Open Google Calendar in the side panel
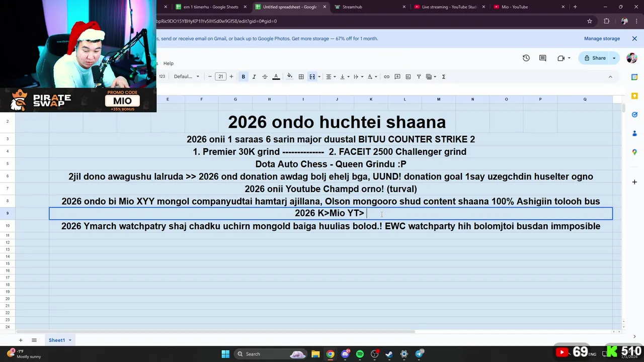The height and width of the screenshot is (362, 644). 634,77
